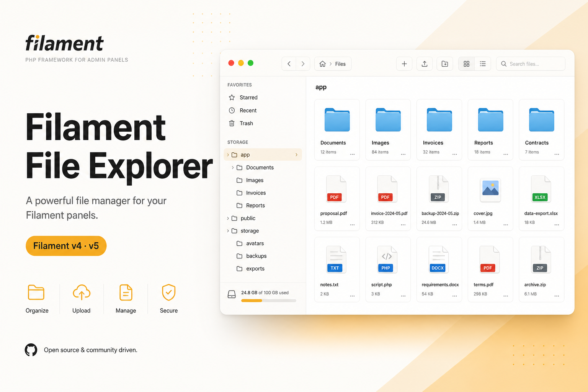
Task: Click the Filament v4 · v5 badge
Action: pos(66,246)
